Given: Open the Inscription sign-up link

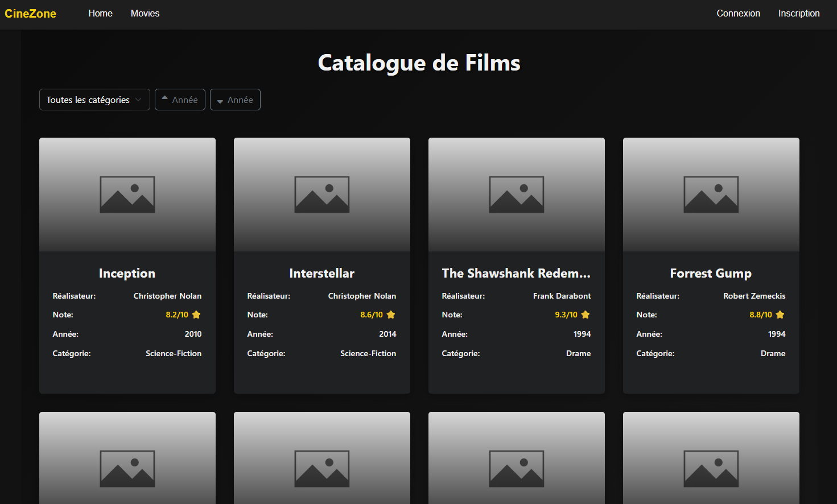Looking at the screenshot, I should 799,13.
